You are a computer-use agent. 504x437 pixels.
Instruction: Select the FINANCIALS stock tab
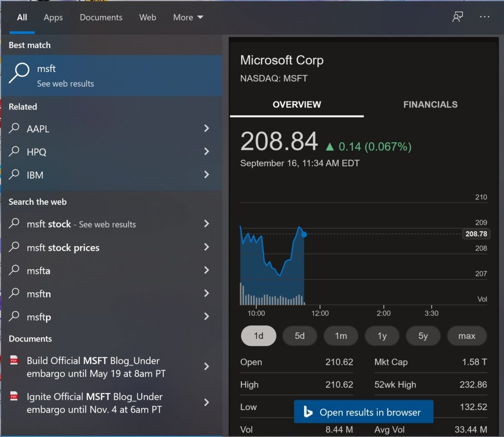tap(431, 105)
